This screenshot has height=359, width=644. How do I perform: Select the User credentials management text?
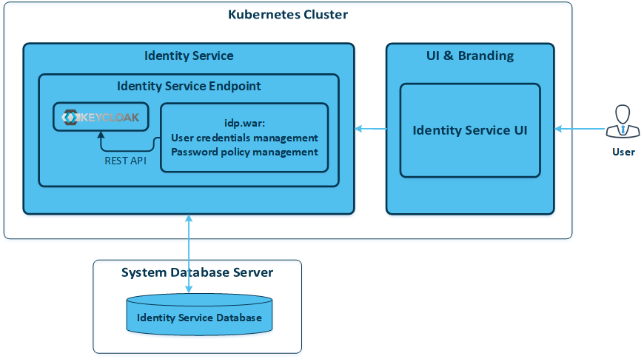click(x=244, y=138)
